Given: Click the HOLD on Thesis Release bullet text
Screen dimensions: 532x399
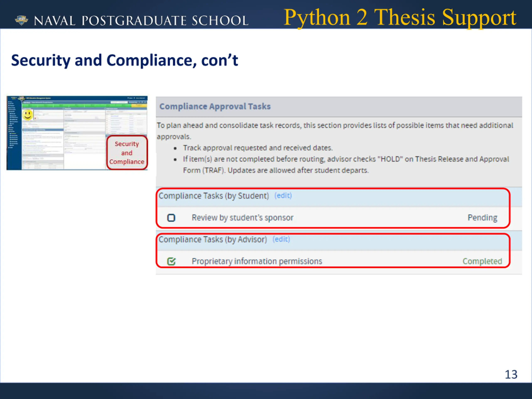Looking at the screenshot, I should 346,165.
